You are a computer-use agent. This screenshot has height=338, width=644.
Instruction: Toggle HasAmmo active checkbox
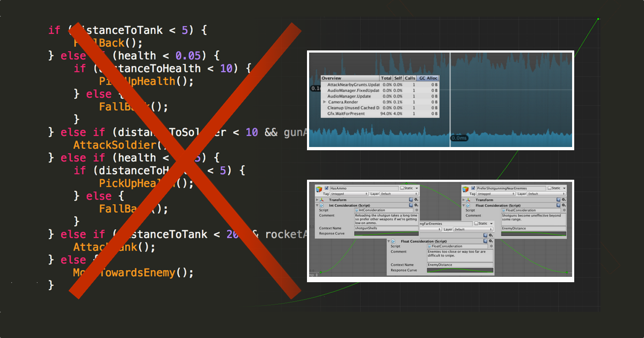point(326,188)
